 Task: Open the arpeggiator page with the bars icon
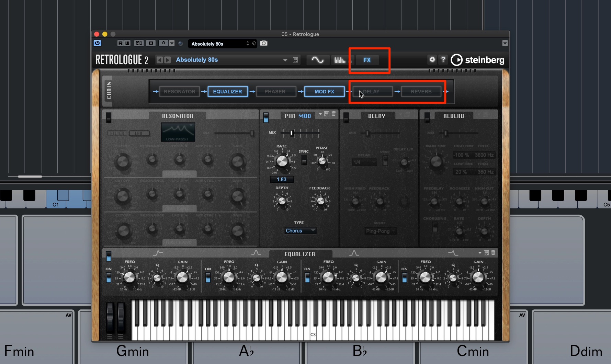click(x=340, y=60)
